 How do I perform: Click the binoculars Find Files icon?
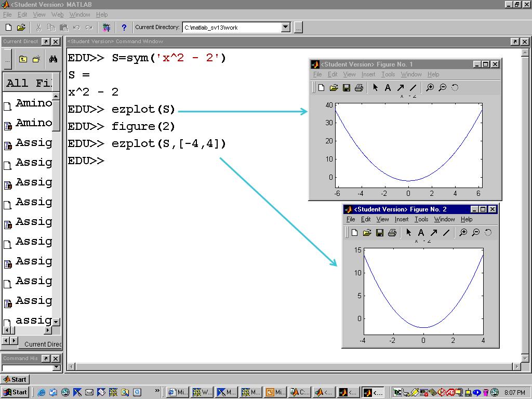[x=54, y=59]
